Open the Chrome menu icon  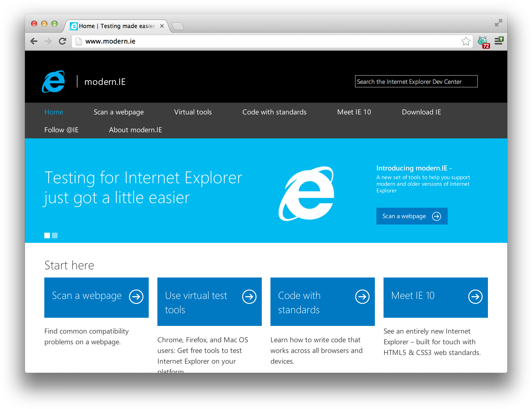point(499,41)
